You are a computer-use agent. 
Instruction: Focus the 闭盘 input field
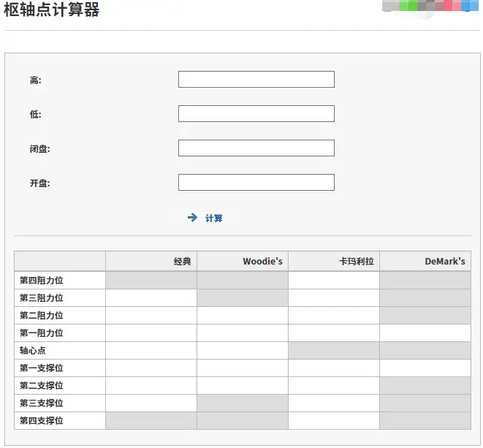click(256, 148)
